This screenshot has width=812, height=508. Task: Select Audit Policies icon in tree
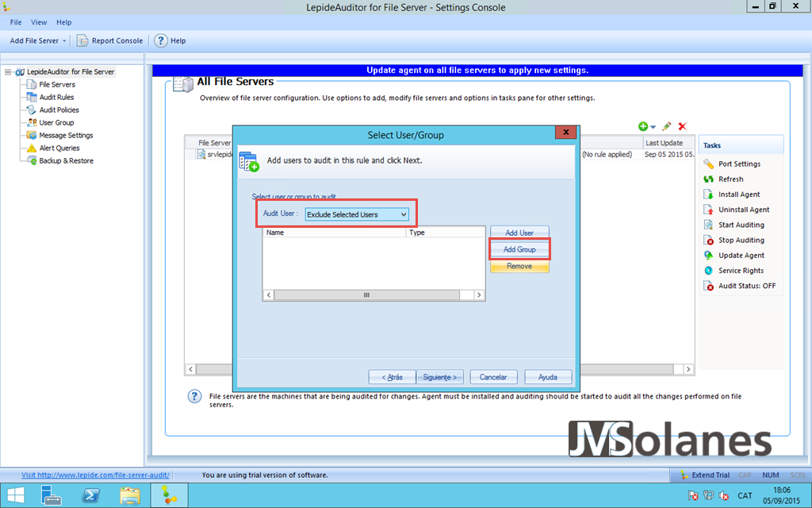[32, 110]
